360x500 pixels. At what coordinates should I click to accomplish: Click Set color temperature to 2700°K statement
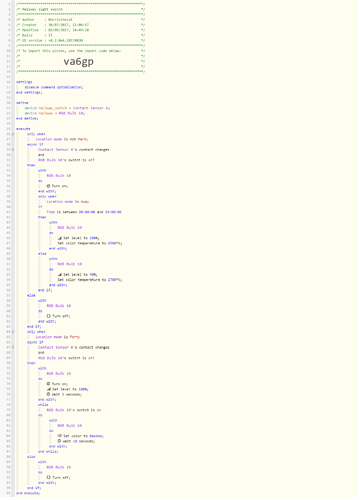pyautogui.click(x=90, y=280)
